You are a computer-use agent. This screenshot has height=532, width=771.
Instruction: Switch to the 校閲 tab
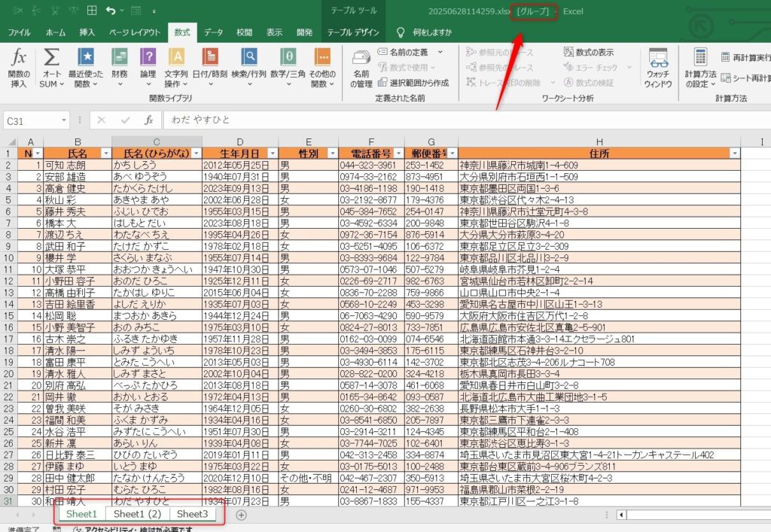tap(245, 32)
